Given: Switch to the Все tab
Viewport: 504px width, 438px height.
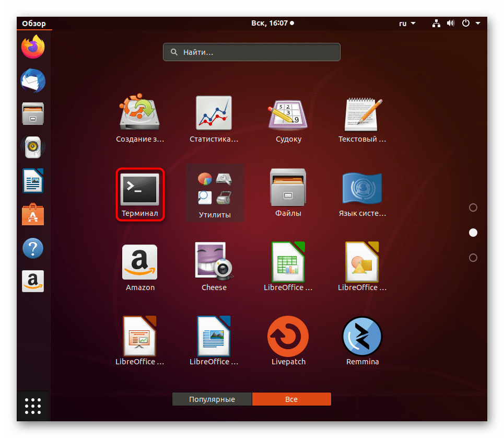Looking at the screenshot, I should [291, 399].
